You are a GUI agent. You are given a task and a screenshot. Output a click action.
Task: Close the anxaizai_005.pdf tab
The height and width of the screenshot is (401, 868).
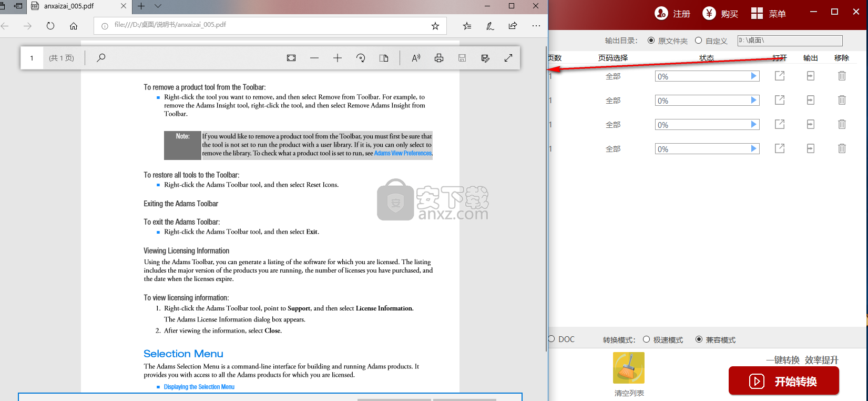coord(124,6)
